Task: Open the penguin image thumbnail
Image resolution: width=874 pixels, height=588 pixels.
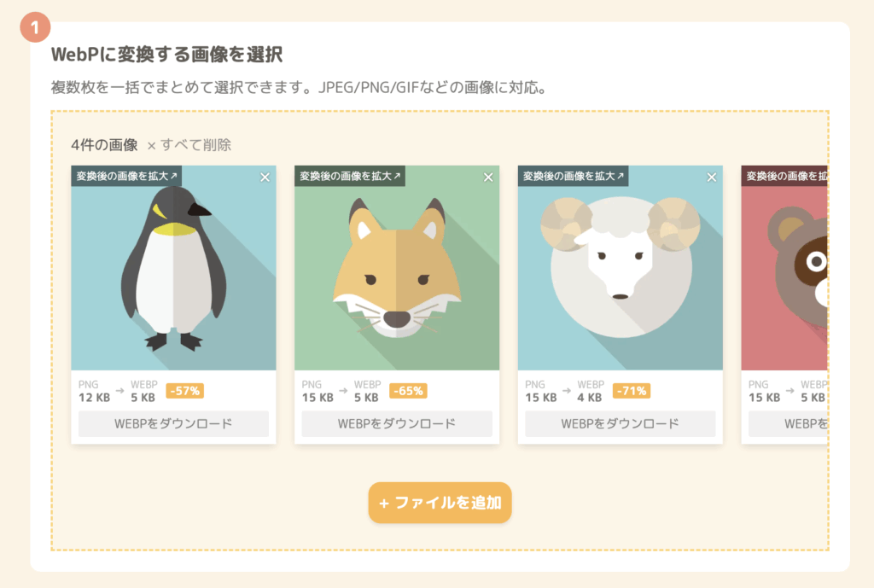Action: [x=173, y=267]
